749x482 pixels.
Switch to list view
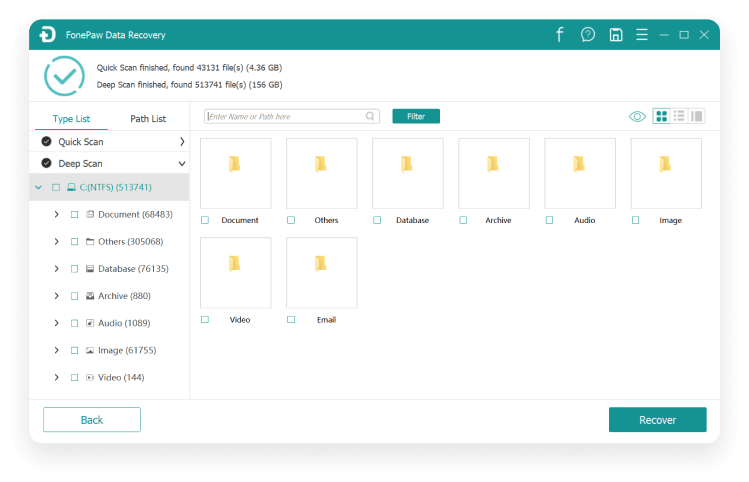click(679, 116)
